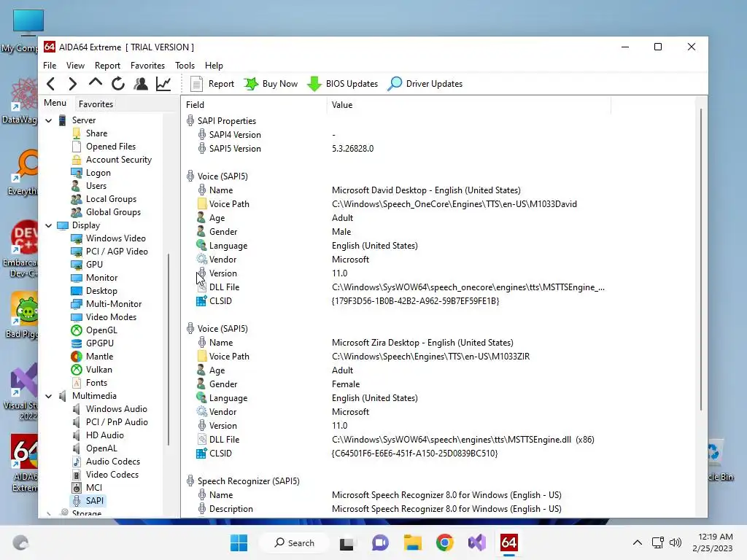This screenshot has width=747, height=560.
Task: Select the Fonts tree item
Action: click(x=96, y=382)
